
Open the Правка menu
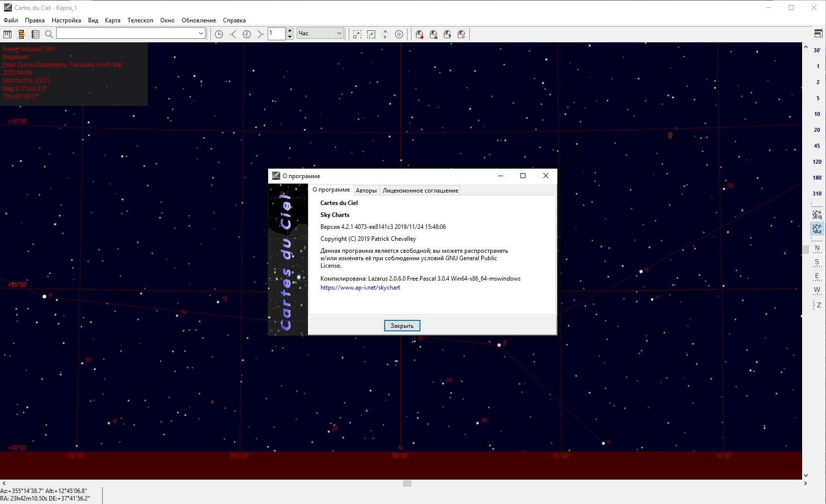pyautogui.click(x=35, y=20)
